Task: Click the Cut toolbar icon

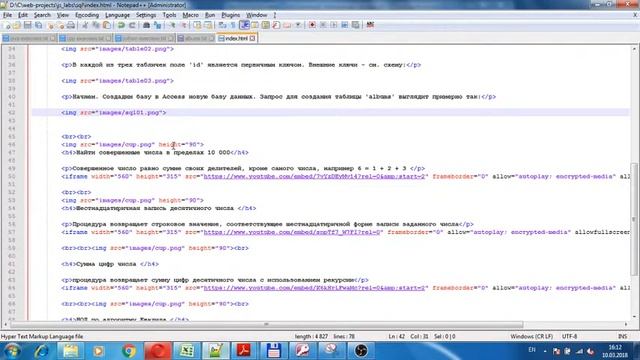Action: pos(85,25)
